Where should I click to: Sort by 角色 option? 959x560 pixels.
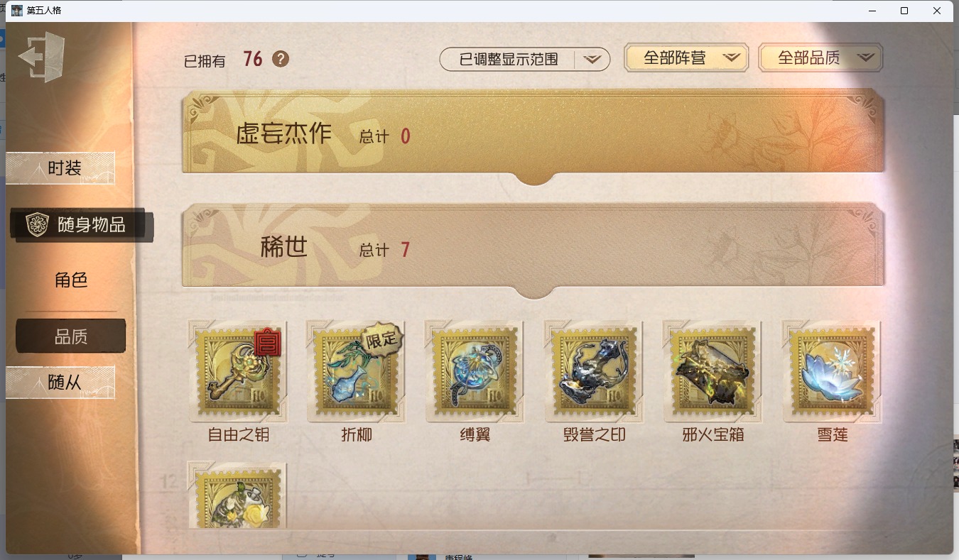pos(71,280)
